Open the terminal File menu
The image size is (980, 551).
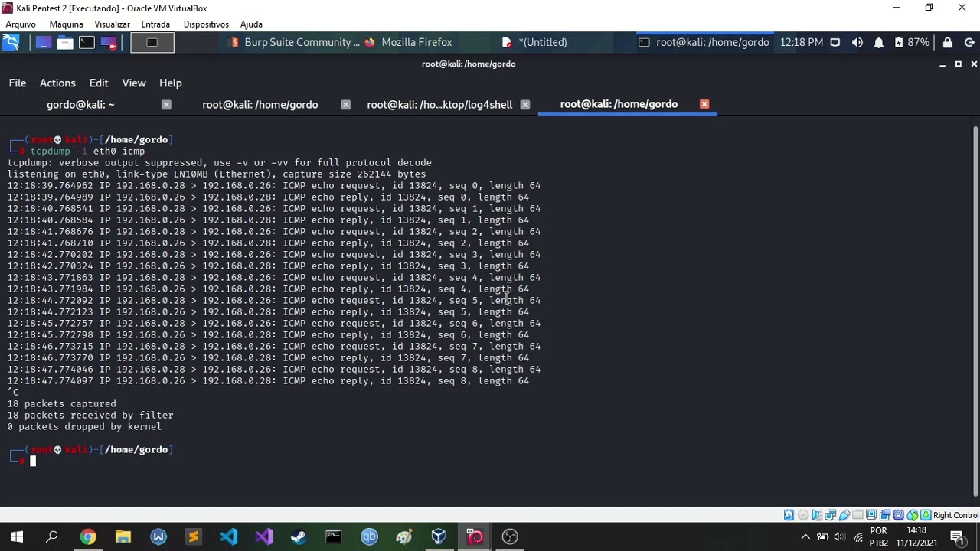click(18, 83)
